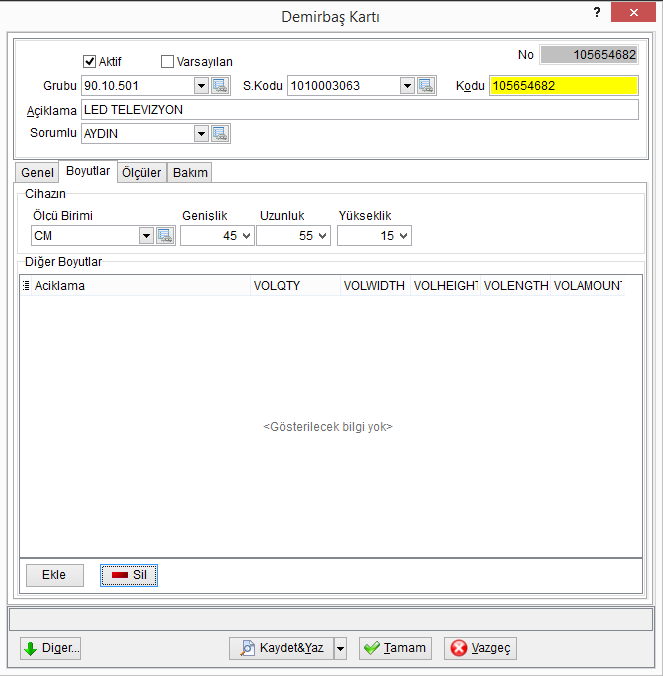Expand the Ölcü Birimi dropdown

click(146, 236)
